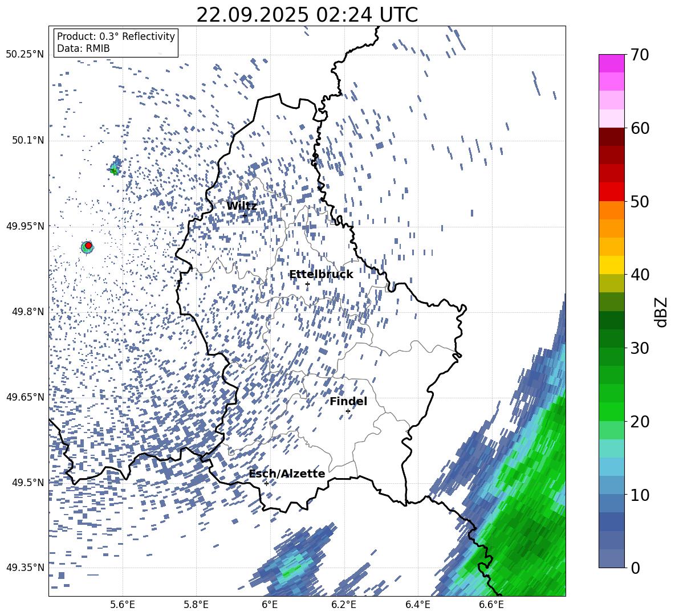This screenshot has width=675, height=616.
Task: Click the colorbar tick value 60
Action: 640,128
